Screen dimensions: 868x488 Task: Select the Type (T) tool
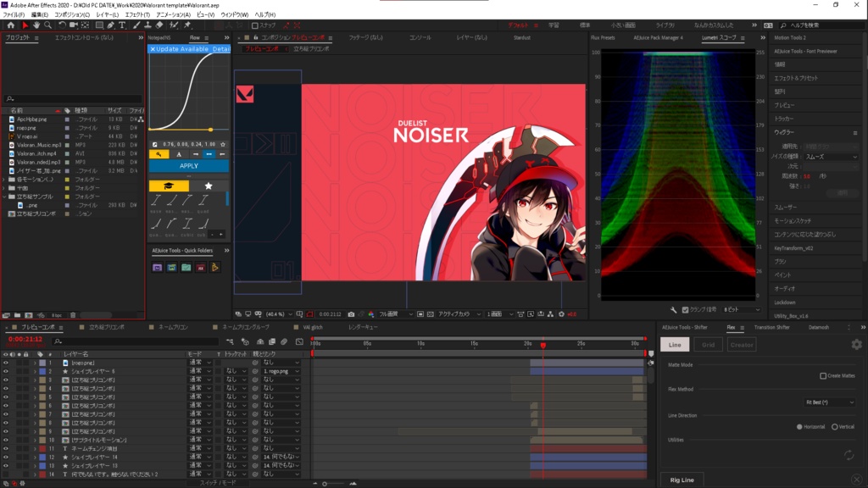122,25
